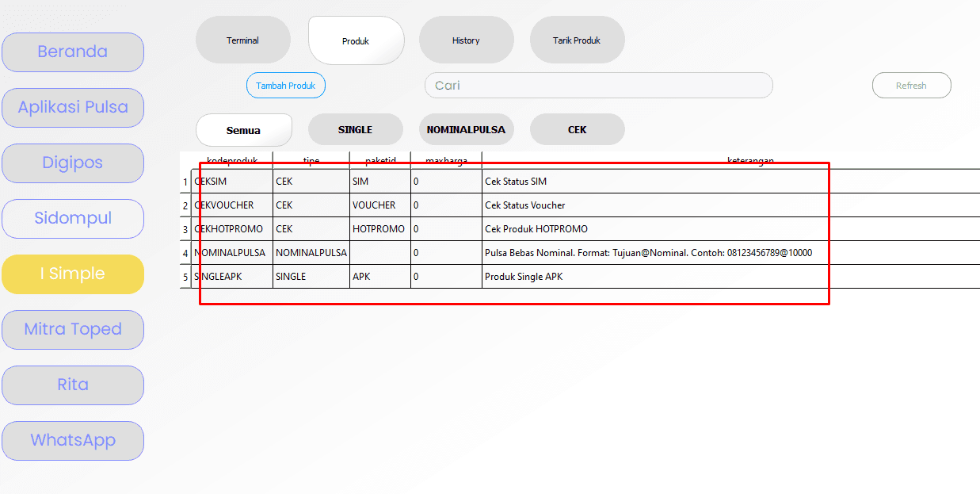
Task: Focus the Cari search field
Action: point(598,86)
